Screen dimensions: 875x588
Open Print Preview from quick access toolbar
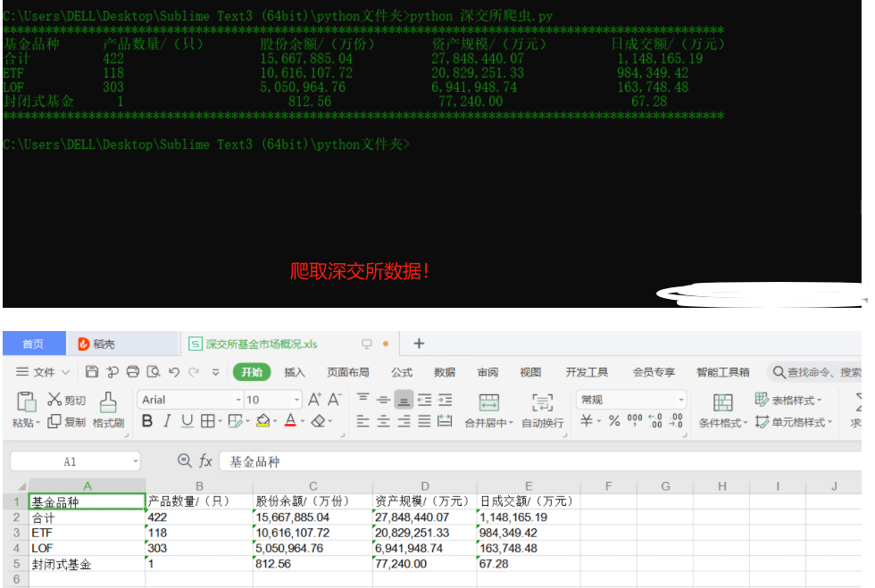154,371
